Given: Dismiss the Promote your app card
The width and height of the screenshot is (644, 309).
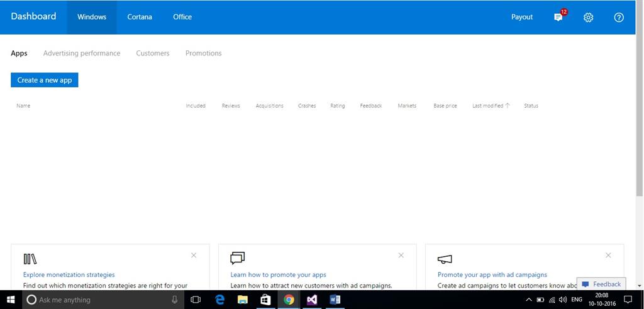Looking at the screenshot, I should [x=608, y=255].
